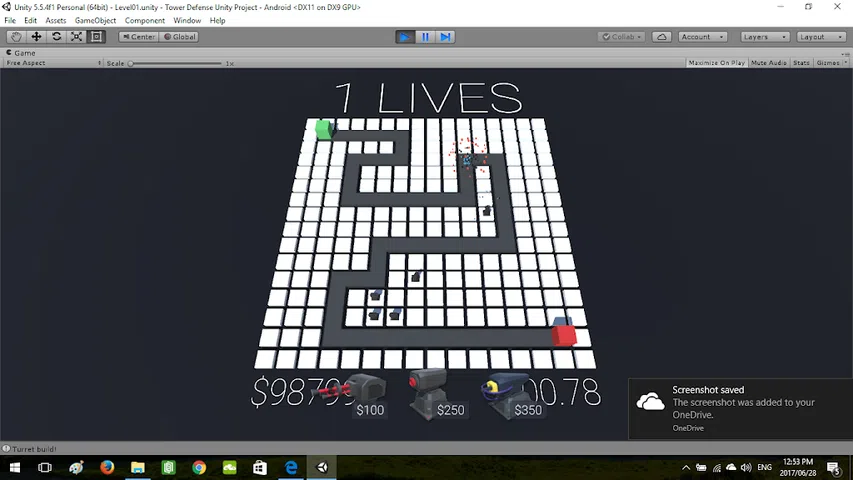The width and height of the screenshot is (853, 480).
Task: Open the Assets menu
Action: tap(56, 20)
